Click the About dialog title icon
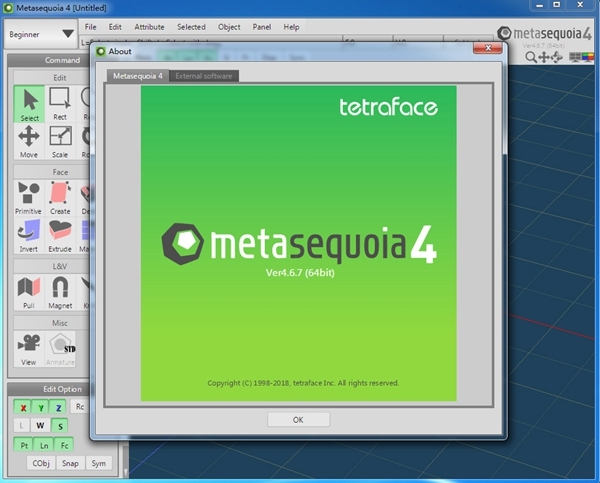The height and width of the screenshot is (483, 600). (101, 51)
